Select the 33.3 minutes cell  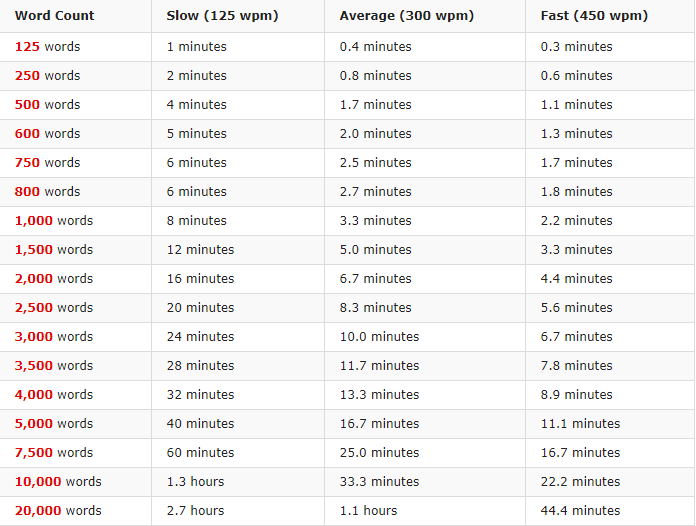[380, 482]
